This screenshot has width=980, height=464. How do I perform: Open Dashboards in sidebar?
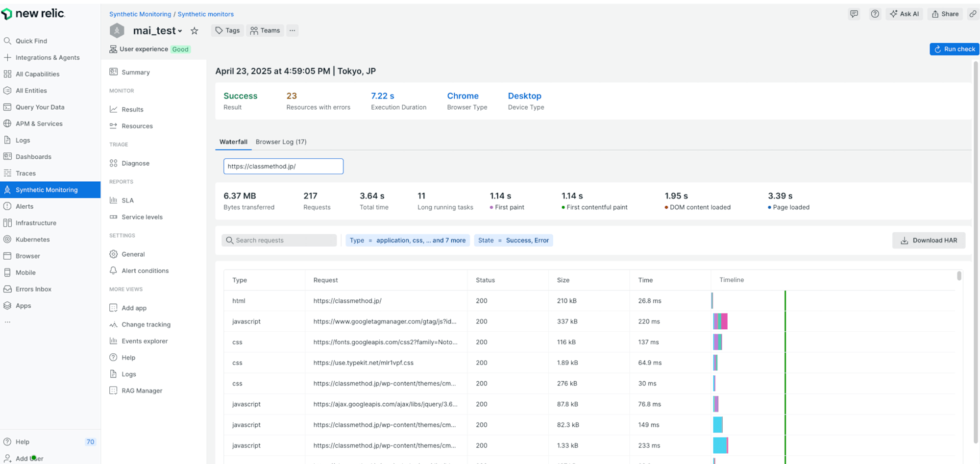pyautogui.click(x=33, y=157)
